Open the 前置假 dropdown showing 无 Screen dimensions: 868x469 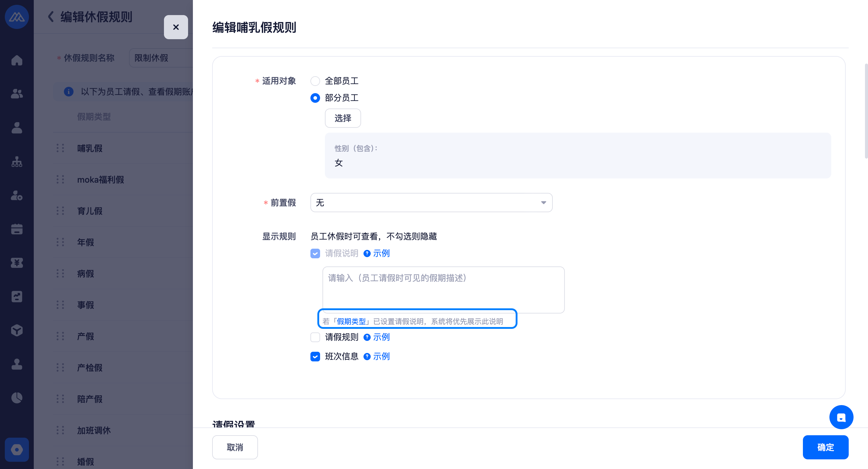[431, 203]
